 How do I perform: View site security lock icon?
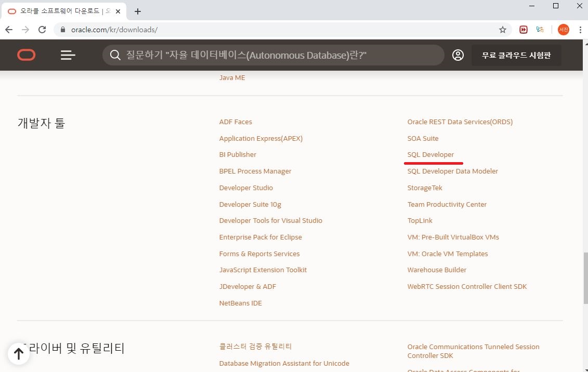pos(63,30)
